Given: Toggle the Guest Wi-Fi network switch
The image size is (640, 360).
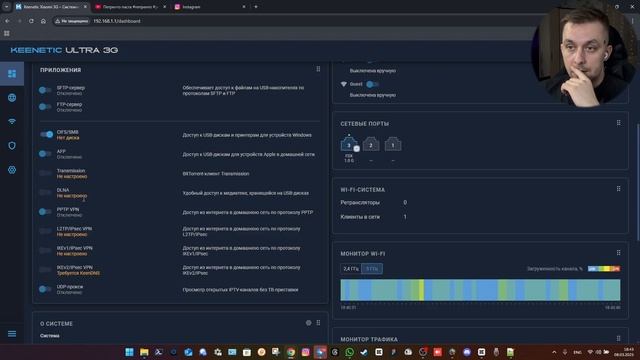Looking at the screenshot, I should point(372,84).
